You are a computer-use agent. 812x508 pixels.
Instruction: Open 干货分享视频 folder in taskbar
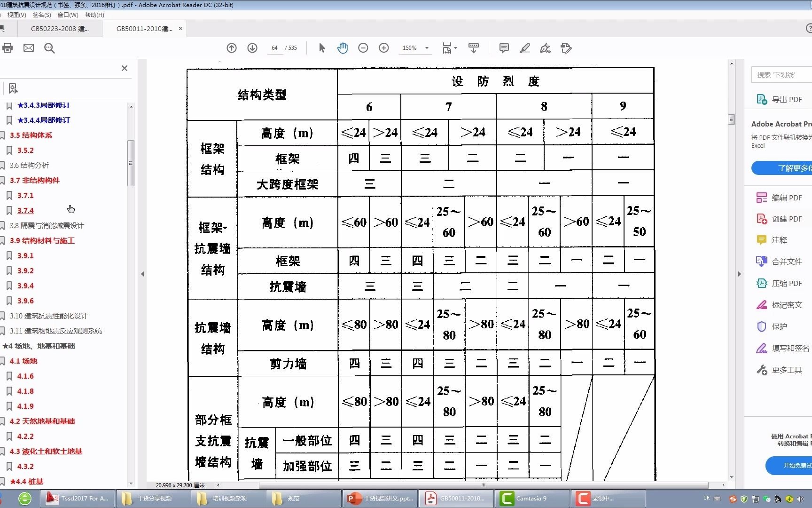153,498
